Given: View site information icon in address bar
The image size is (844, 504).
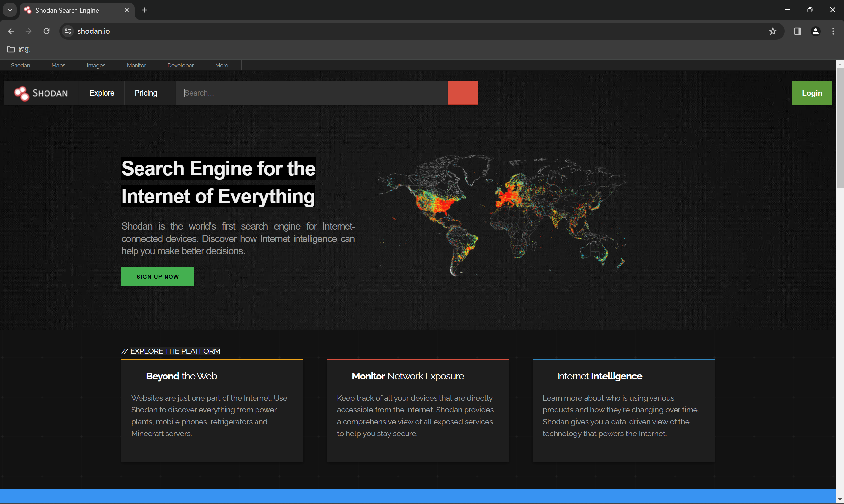Looking at the screenshot, I should [68, 31].
